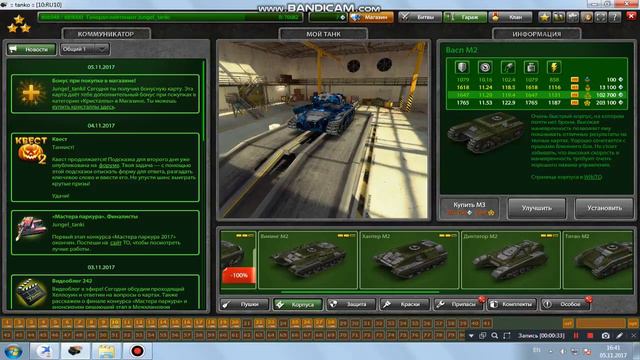
Task: Take a Bandicam screenshot with camera icon
Action: point(605,336)
